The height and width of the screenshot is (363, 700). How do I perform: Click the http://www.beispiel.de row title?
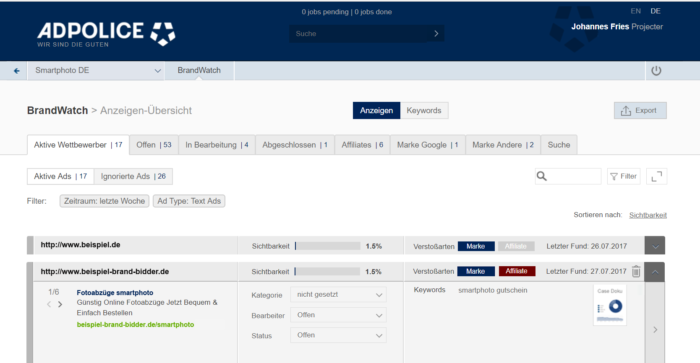pyautogui.click(x=80, y=245)
